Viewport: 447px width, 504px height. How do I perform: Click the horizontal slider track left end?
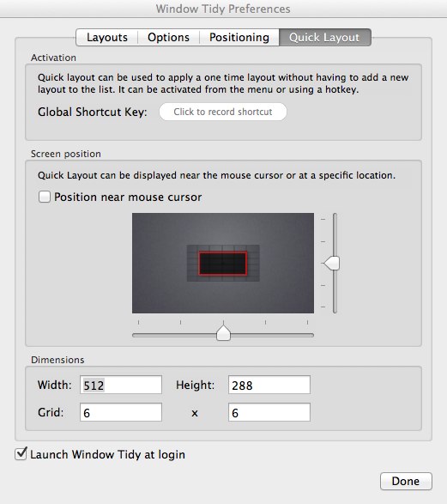pyautogui.click(x=136, y=335)
